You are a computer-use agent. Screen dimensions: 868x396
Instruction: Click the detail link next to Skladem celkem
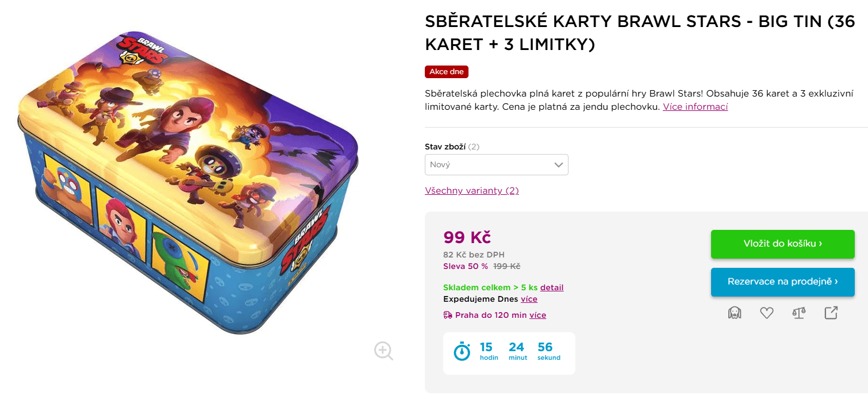(x=552, y=287)
